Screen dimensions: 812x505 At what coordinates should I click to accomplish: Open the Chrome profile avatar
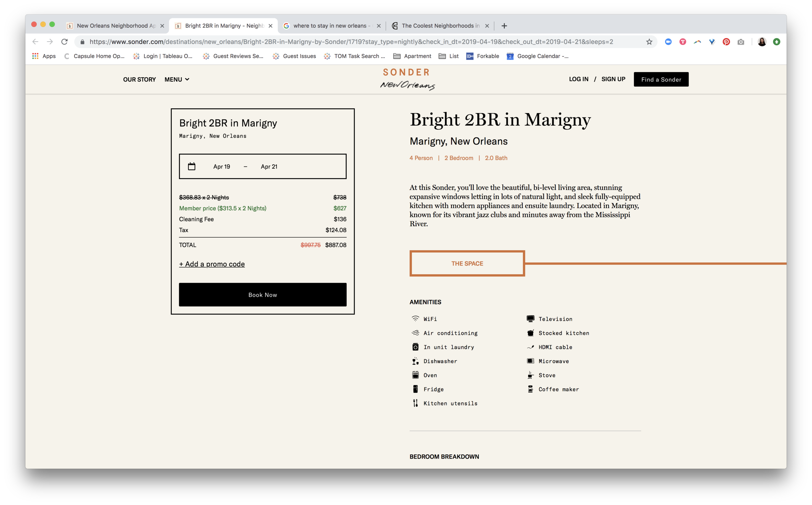coord(762,42)
